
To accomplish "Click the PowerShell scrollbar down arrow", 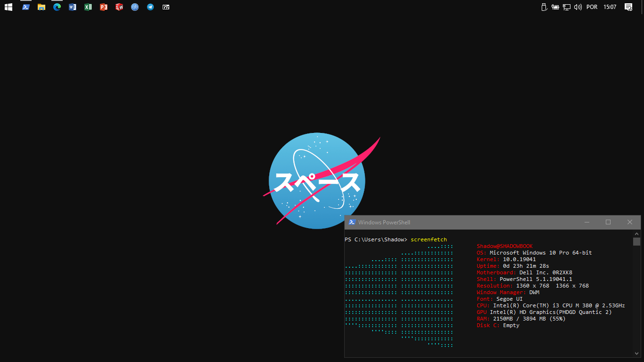I will pos(636,353).
